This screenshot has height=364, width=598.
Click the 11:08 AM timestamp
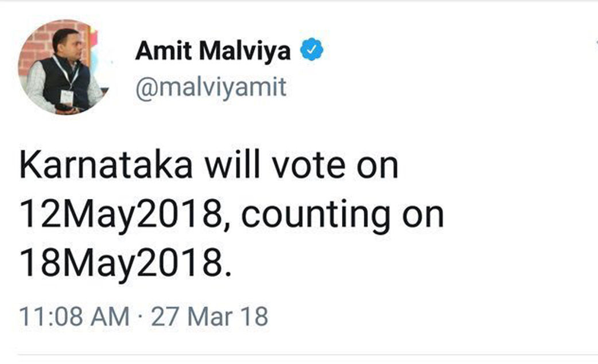pos(75,316)
